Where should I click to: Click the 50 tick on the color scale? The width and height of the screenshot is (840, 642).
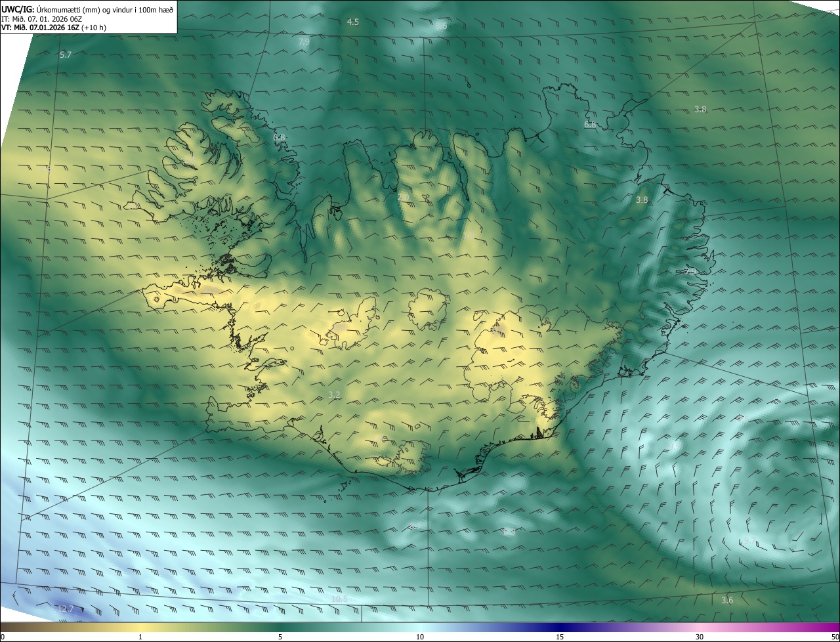pyautogui.click(x=835, y=637)
